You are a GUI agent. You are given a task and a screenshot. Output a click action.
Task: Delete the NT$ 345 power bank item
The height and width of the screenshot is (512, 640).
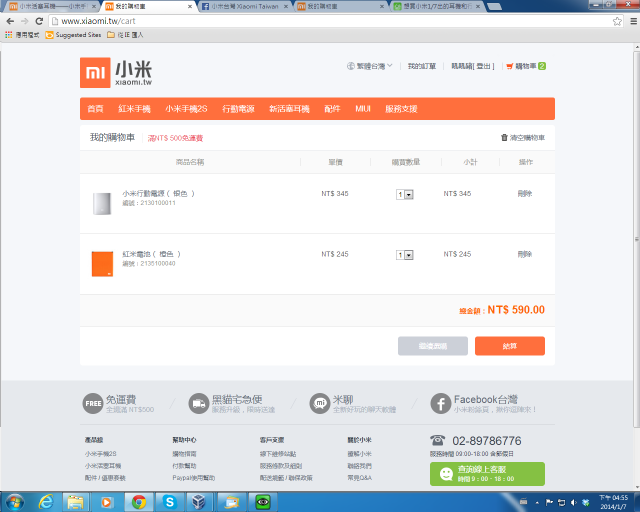[x=524, y=194]
